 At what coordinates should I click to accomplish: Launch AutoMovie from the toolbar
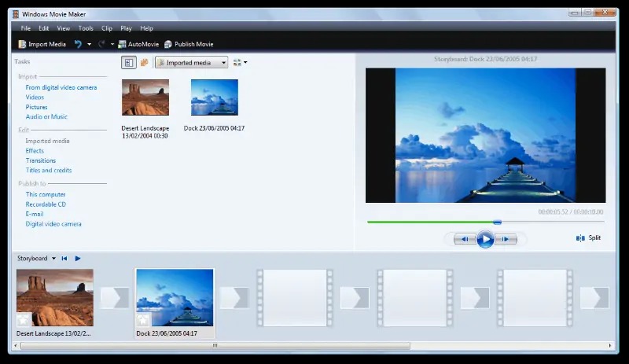coord(138,44)
